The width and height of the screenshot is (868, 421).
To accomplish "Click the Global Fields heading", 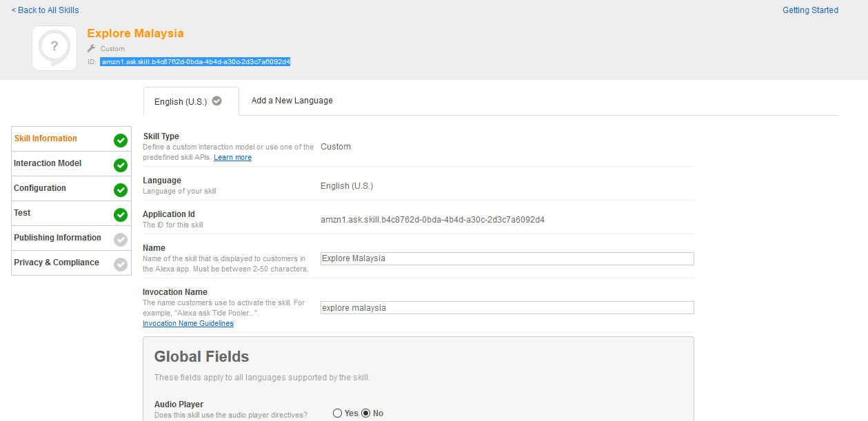I will 201,357.
